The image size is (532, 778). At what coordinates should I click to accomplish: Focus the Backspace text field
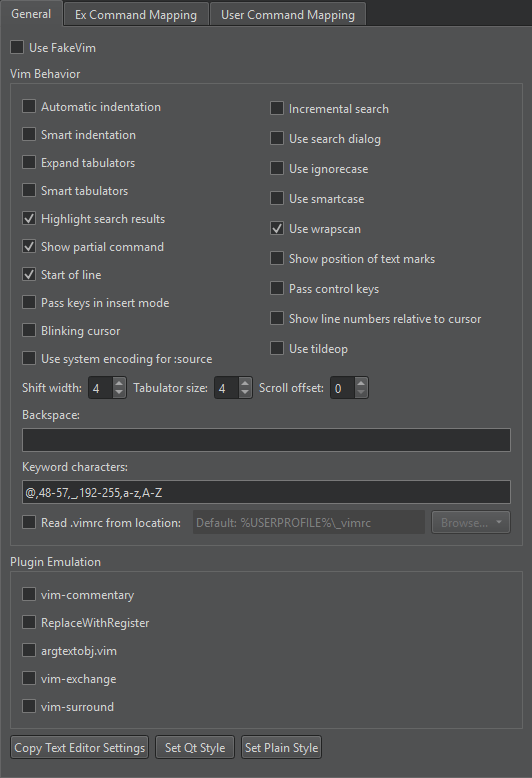(266, 440)
